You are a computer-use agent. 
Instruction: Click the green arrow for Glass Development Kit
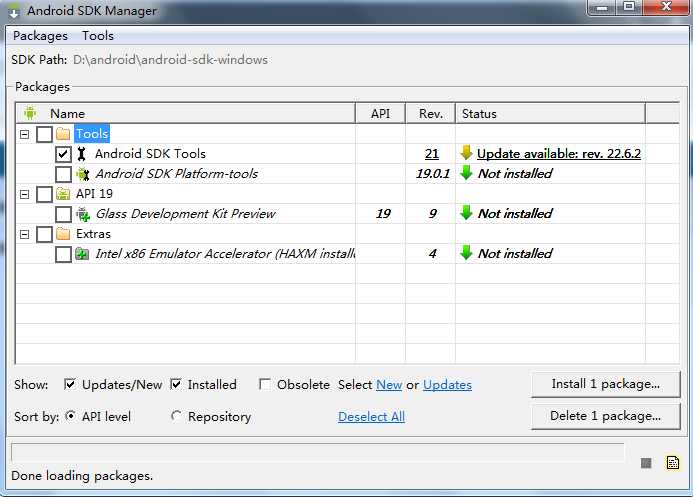point(466,213)
